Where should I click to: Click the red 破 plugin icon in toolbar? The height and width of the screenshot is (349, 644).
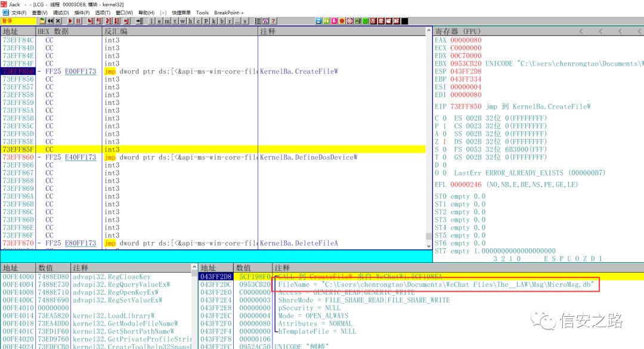pos(389,21)
